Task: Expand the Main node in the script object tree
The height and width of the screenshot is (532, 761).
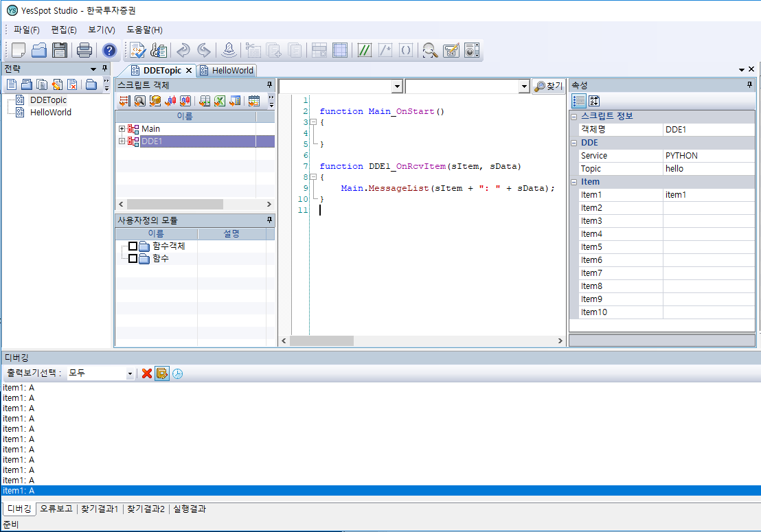Action: tap(122, 129)
